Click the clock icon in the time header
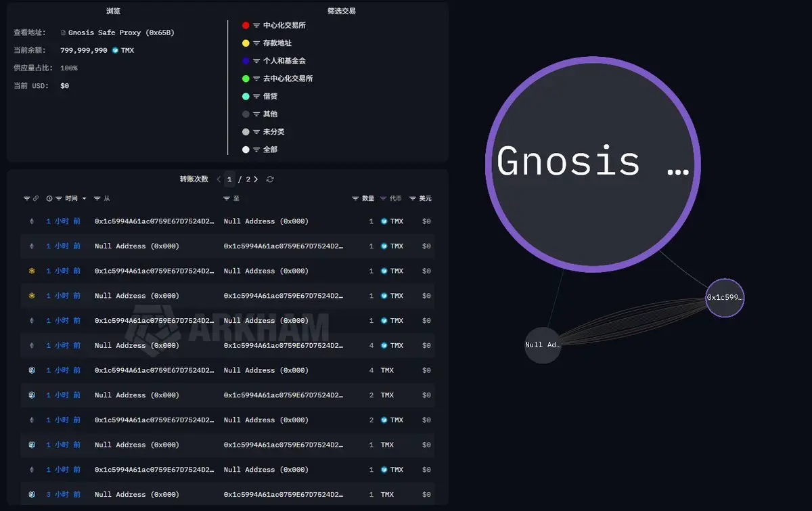 (x=49, y=198)
